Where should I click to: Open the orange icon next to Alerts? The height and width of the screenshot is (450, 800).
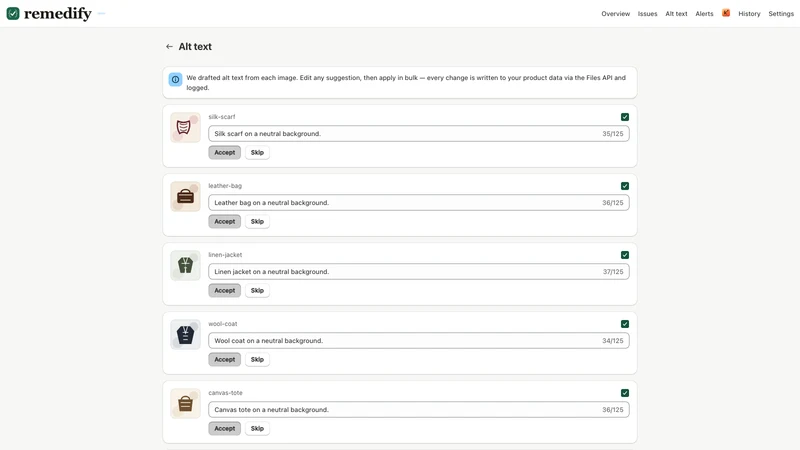[726, 13]
